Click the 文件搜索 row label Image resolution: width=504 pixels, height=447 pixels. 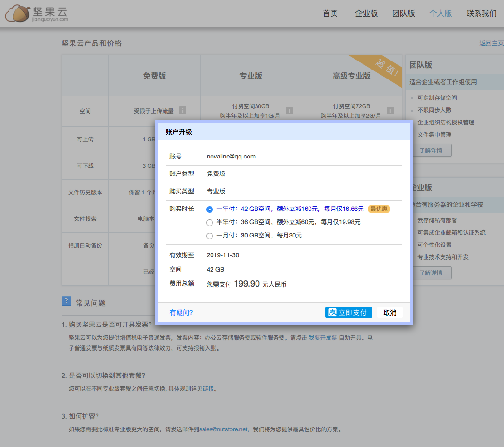(x=85, y=219)
